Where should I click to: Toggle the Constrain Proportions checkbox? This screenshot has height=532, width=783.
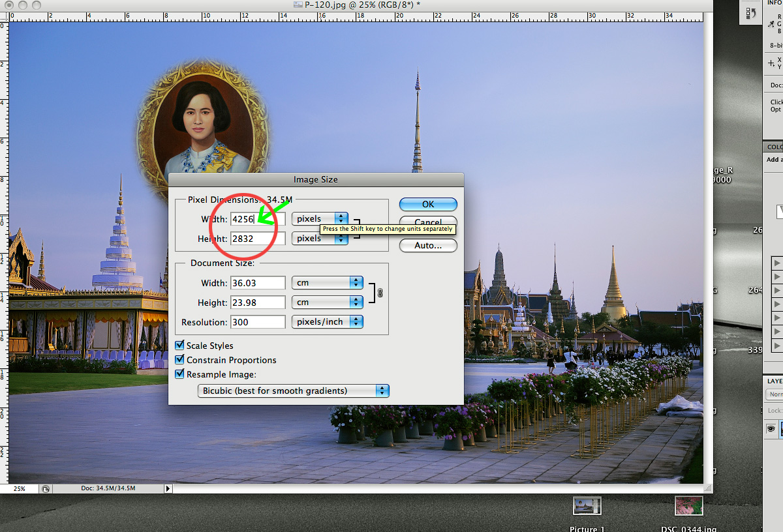click(x=181, y=360)
